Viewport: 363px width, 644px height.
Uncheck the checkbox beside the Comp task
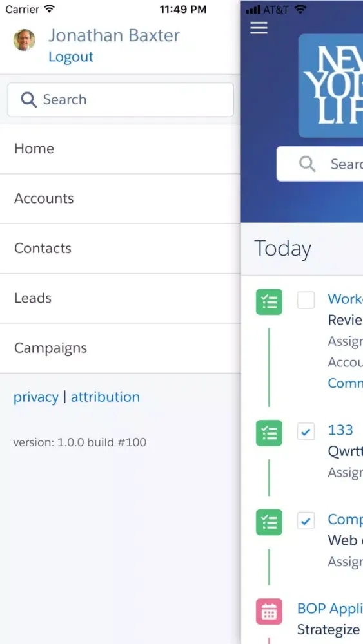tap(306, 520)
